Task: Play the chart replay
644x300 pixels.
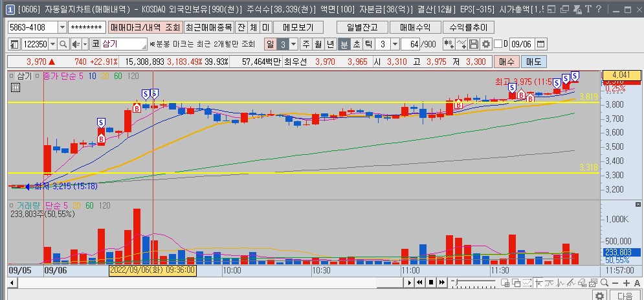Action: [409, 283]
